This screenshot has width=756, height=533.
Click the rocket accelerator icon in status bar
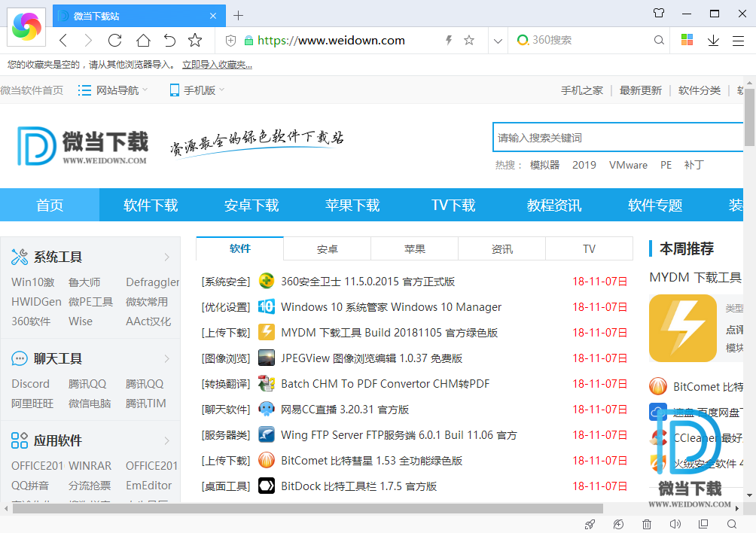coord(590,524)
